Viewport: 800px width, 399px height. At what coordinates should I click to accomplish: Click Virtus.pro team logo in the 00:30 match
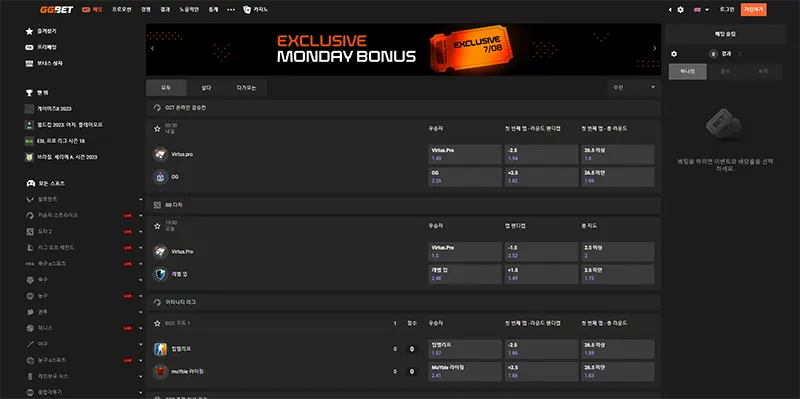(x=160, y=154)
